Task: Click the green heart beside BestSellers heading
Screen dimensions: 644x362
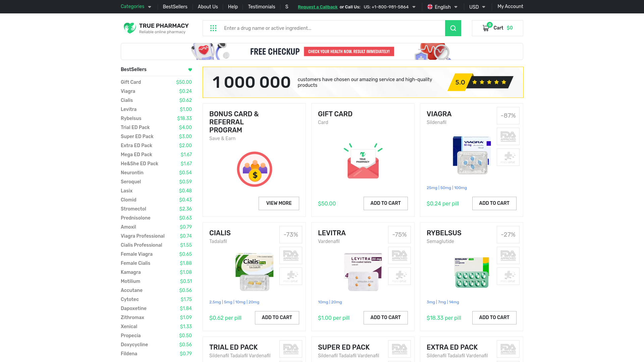Action: point(190,70)
